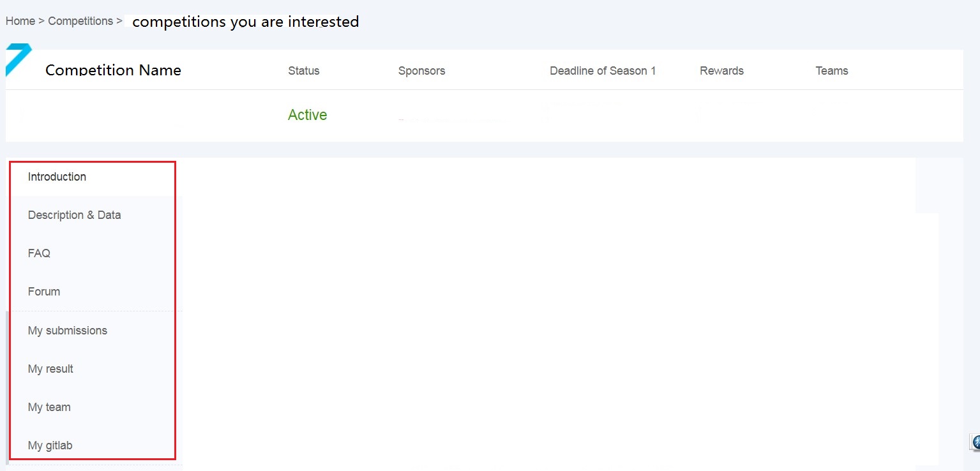Click the Sponsors column header

pos(421,71)
